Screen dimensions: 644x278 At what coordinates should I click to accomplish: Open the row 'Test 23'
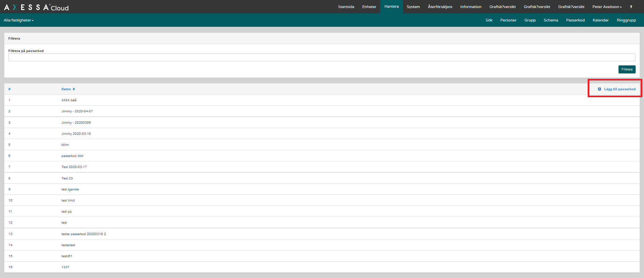coord(322,178)
